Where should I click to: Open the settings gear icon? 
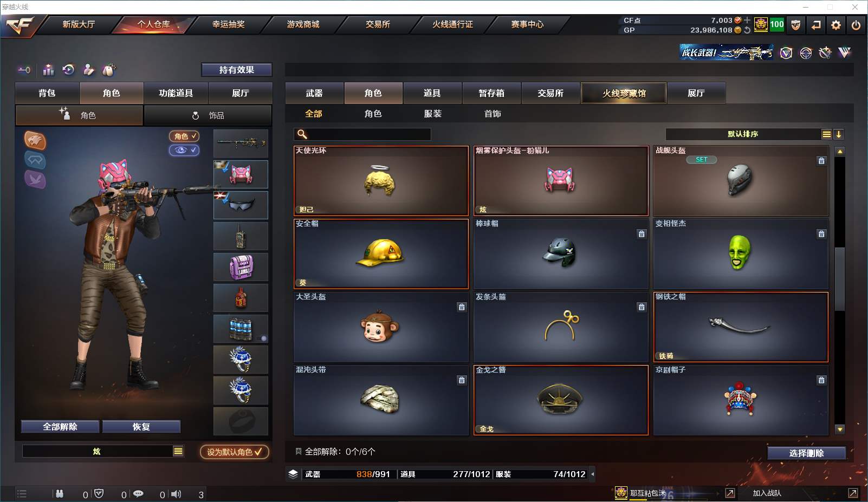click(x=836, y=25)
